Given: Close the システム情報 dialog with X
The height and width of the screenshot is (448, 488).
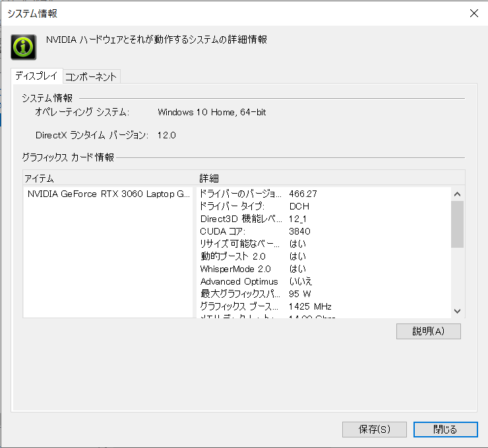Looking at the screenshot, I should [473, 13].
